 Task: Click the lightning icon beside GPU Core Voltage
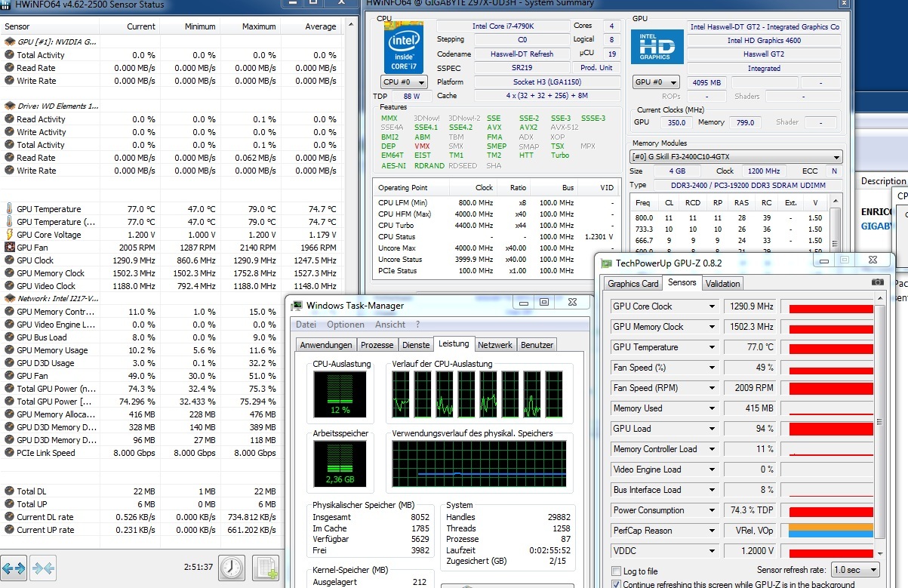[x=10, y=235]
